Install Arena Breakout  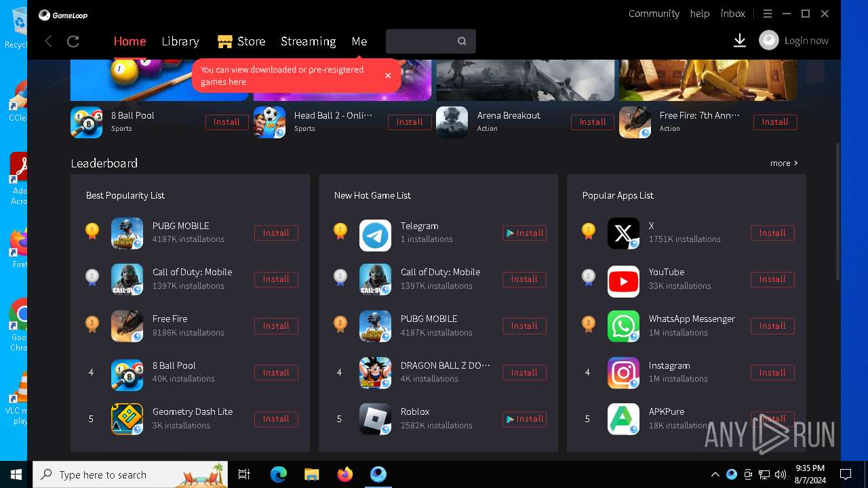tap(593, 122)
